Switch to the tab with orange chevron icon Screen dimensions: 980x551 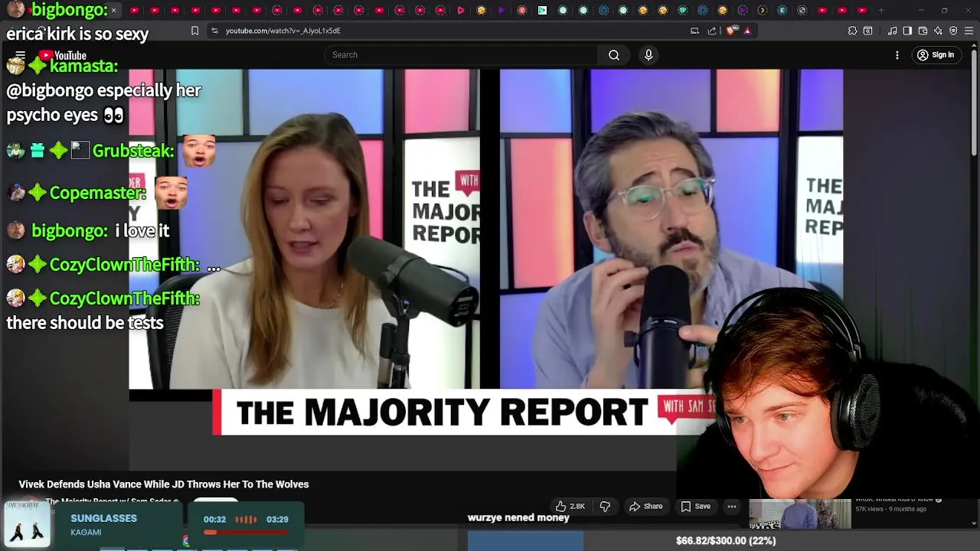click(x=762, y=10)
